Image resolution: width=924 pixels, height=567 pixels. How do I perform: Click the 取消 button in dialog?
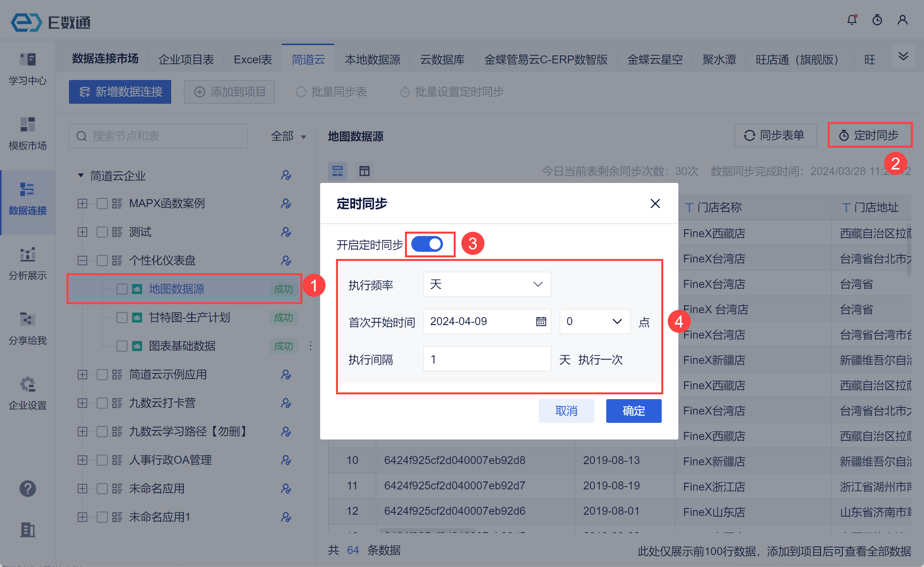(x=566, y=411)
